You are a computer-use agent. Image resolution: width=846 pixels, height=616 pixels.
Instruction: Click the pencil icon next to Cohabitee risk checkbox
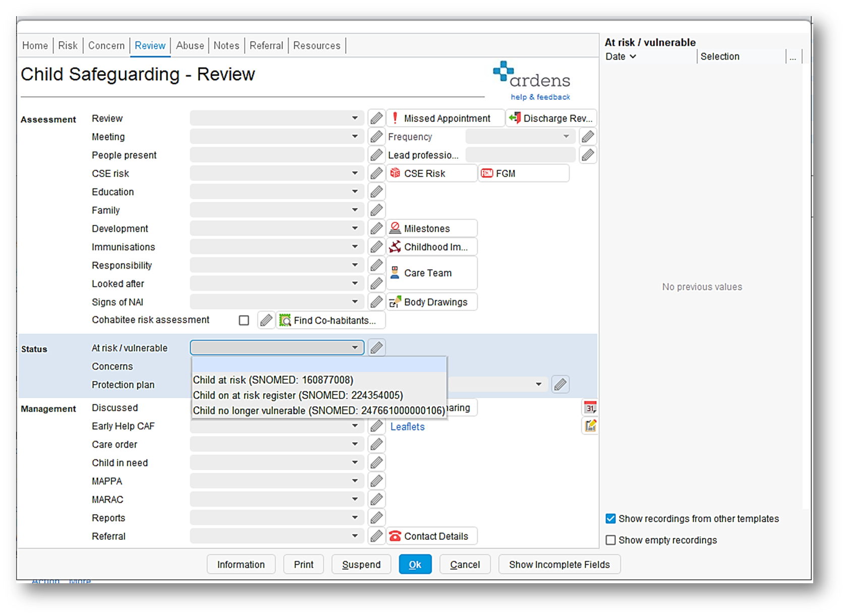[266, 320]
